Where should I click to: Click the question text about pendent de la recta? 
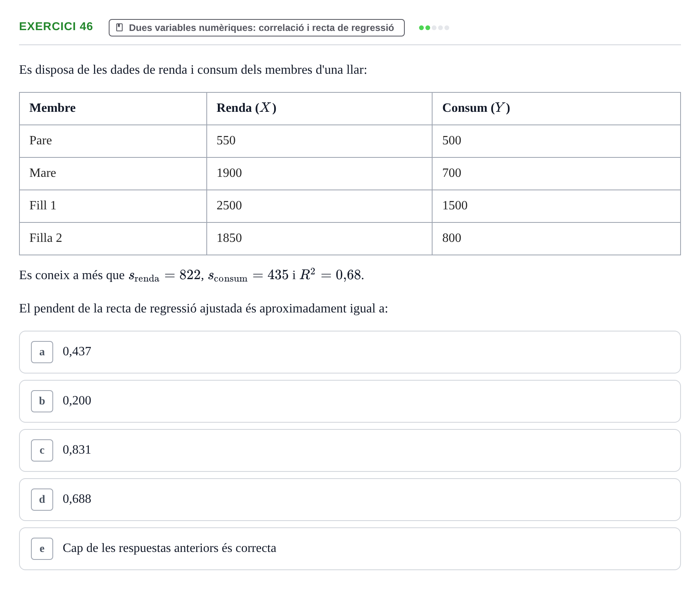pyautogui.click(x=204, y=308)
